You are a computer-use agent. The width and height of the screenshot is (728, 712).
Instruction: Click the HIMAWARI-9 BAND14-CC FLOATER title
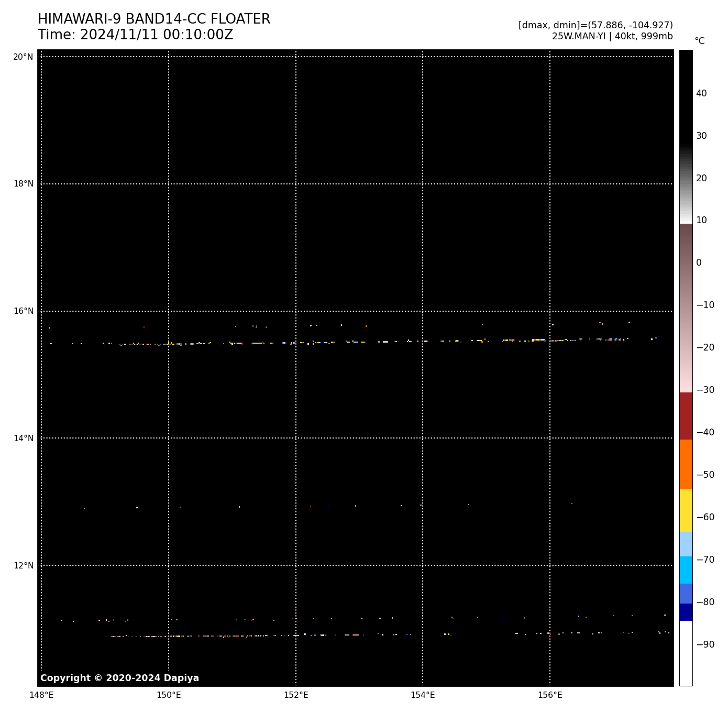pos(154,19)
